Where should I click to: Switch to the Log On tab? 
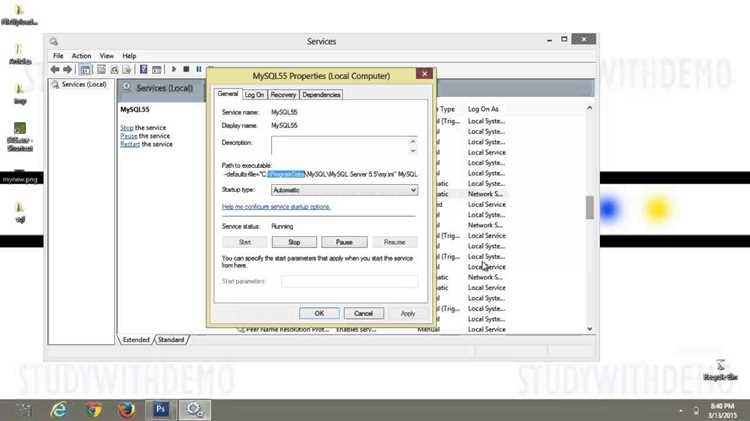tap(254, 95)
